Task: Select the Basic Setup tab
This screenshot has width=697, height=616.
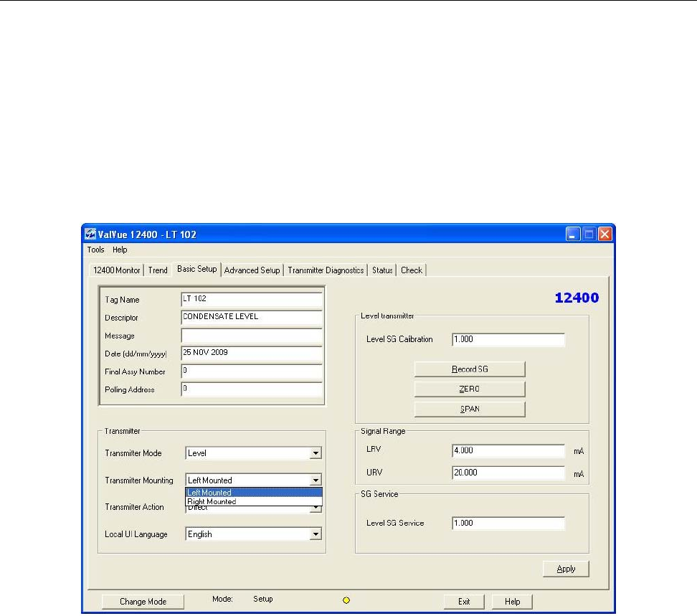Action: point(197,269)
